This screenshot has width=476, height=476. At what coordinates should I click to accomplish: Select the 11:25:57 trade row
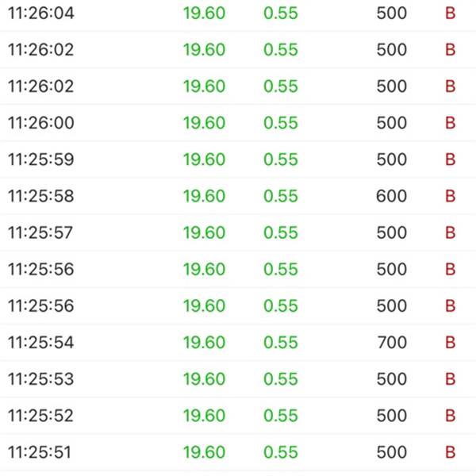pos(238,232)
